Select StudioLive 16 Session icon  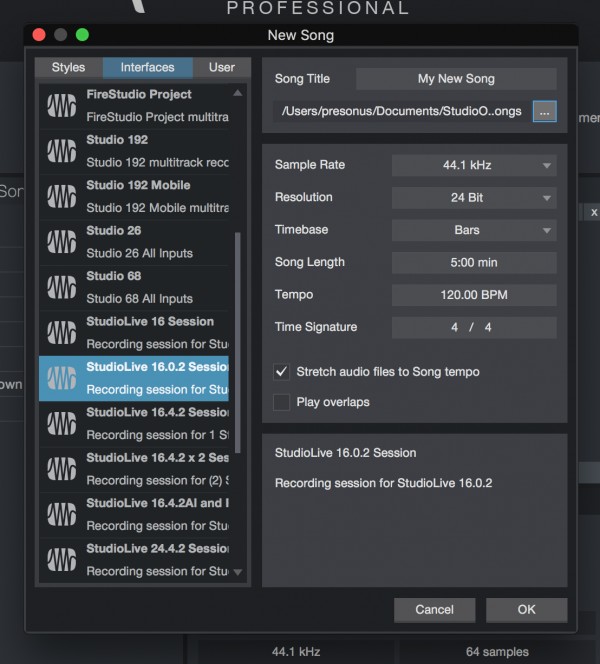(x=62, y=332)
